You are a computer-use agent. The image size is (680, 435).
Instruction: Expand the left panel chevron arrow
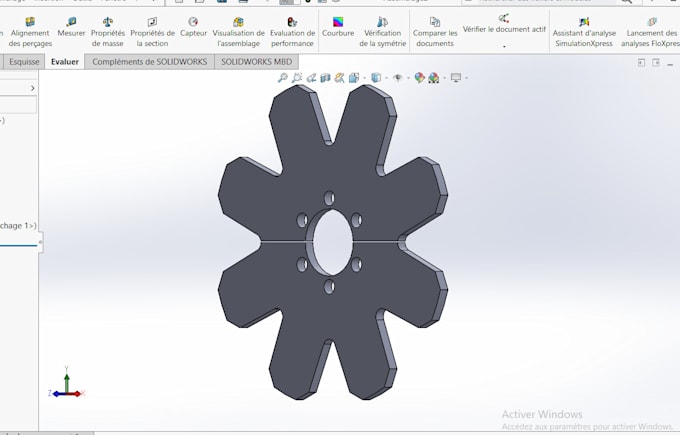(x=33, y=88)
